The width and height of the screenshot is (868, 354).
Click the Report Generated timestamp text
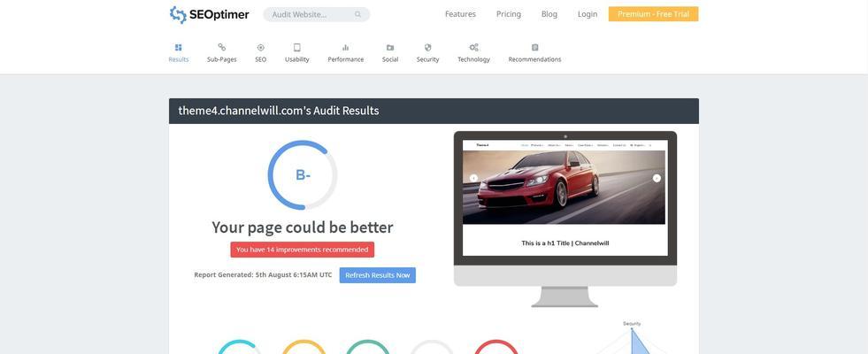pos(263,274)
